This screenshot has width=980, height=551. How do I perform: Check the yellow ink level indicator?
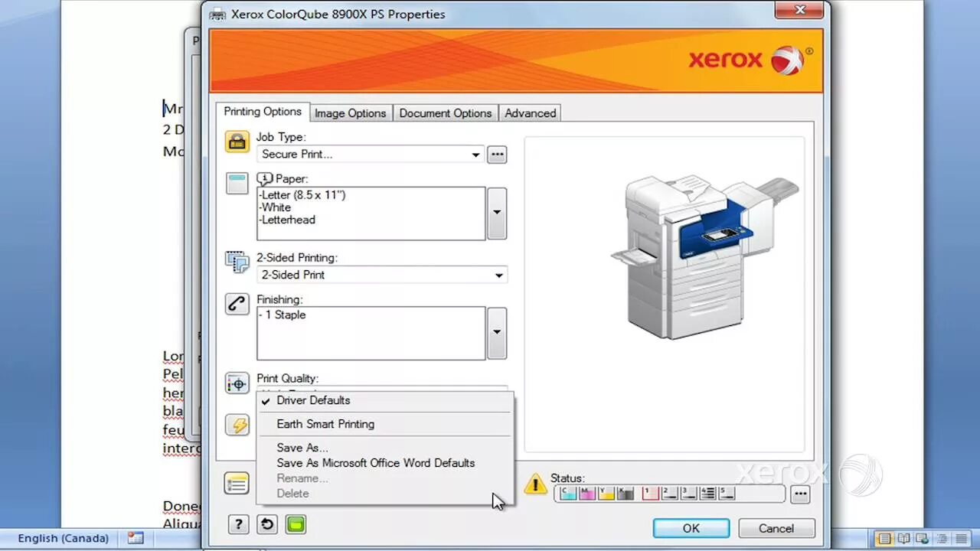click(x=606, y=494)
